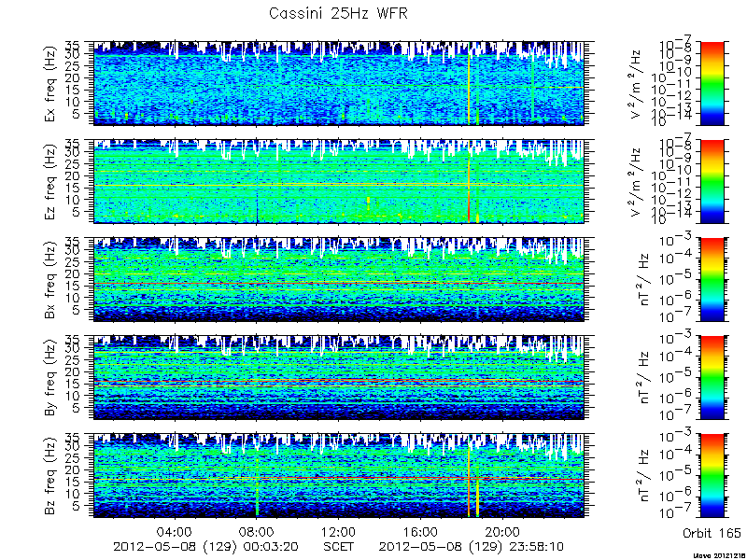Click inside the Bz frequency spectrogram panel

(339, 476)
